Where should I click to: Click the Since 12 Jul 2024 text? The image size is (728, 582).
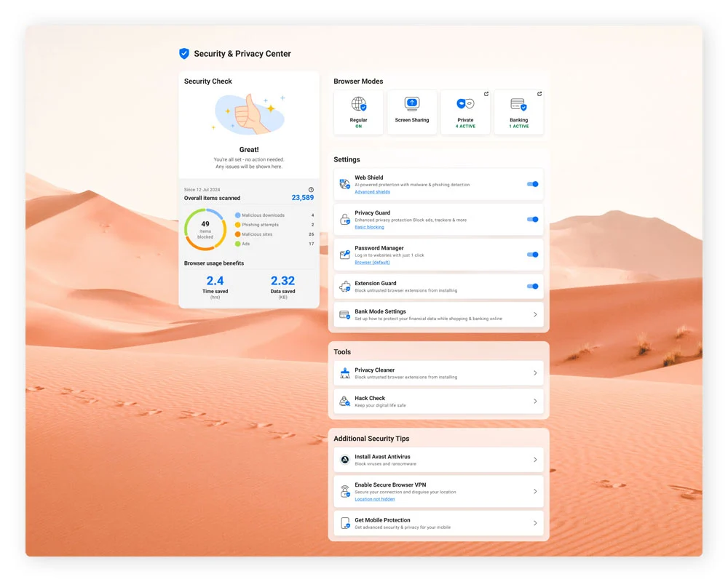point(202,189)
